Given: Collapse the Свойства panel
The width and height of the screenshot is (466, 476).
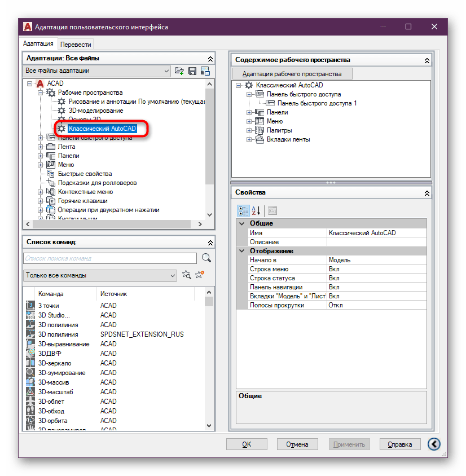Looking at the screenshot, I should pyautogui.click(x=427, y=193).
